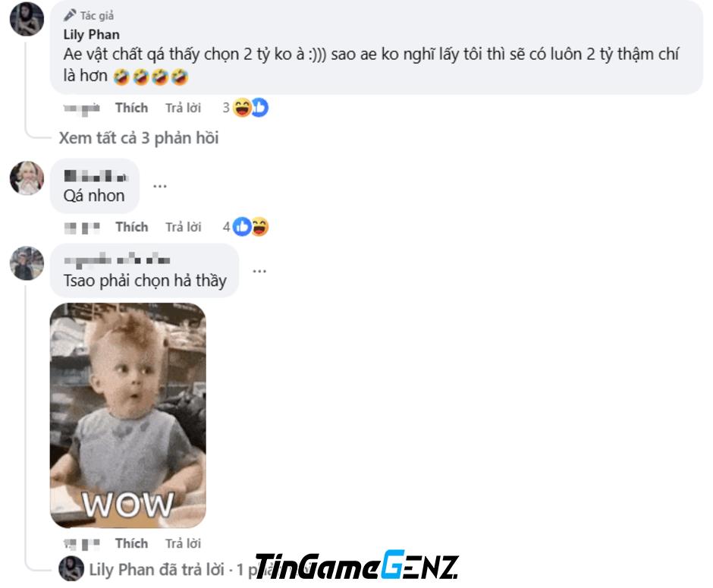Open the 'Lily Phan' name link
Image resolution: width=713 pixels, height=588 pixels.
91,35
